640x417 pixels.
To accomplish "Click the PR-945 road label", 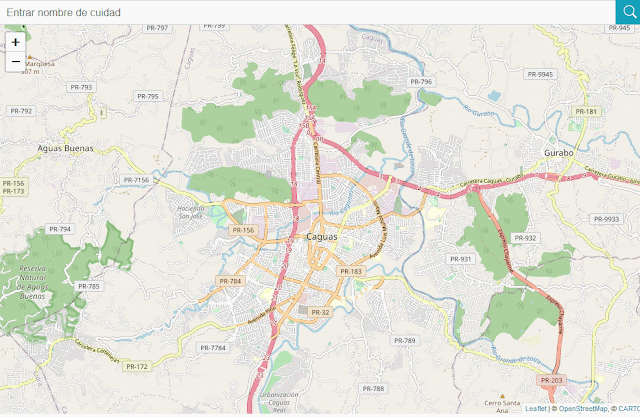I will coord(619,28).
